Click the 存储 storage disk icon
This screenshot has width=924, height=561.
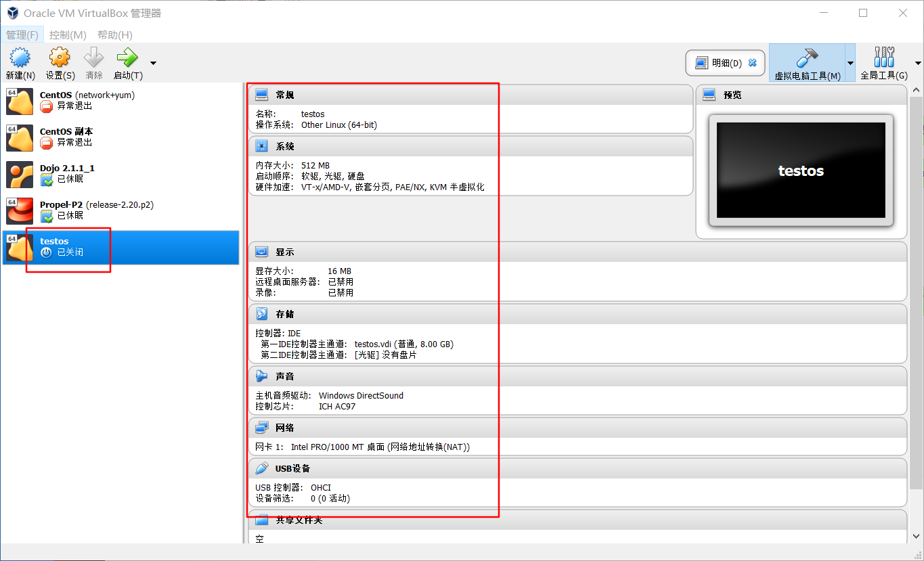point(262,314)
